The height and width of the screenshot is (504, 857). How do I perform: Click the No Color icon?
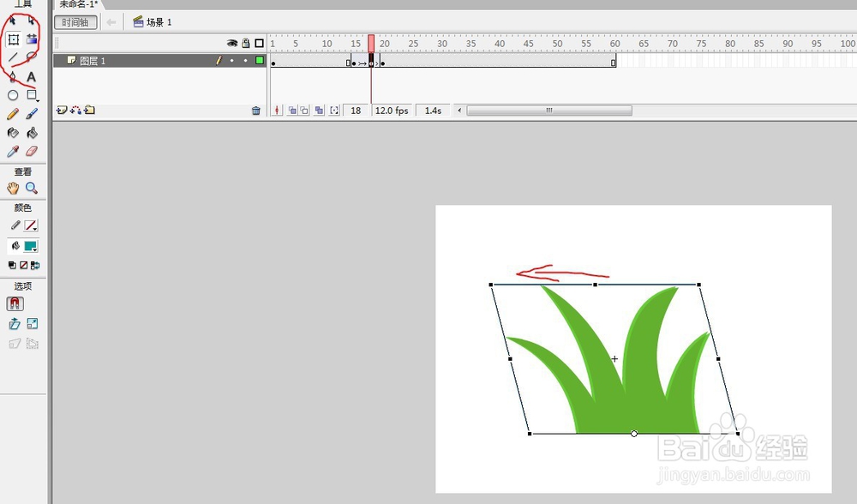pyautogui.click(x=23, y=265)
